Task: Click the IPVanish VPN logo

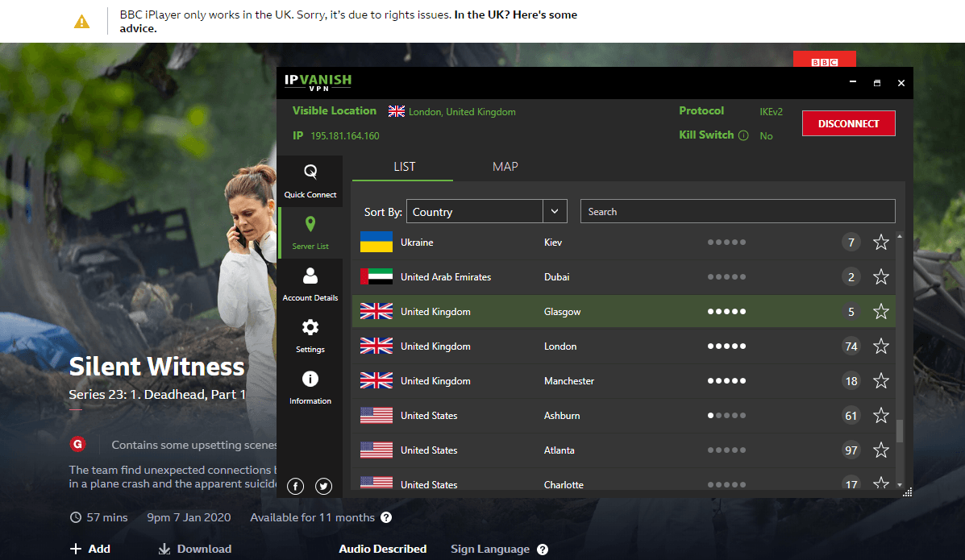Action: click(x=318, y=82)
